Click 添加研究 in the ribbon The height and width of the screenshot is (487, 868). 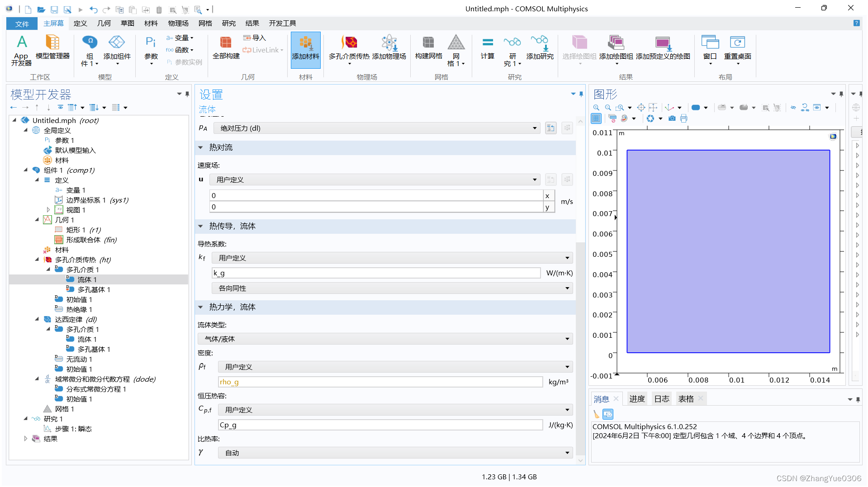pos(540,47)
